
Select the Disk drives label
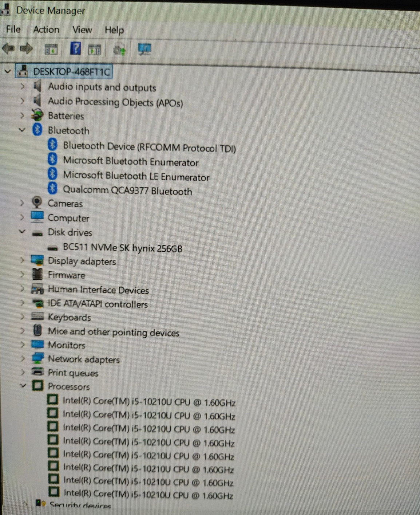(x=70, y=232)
